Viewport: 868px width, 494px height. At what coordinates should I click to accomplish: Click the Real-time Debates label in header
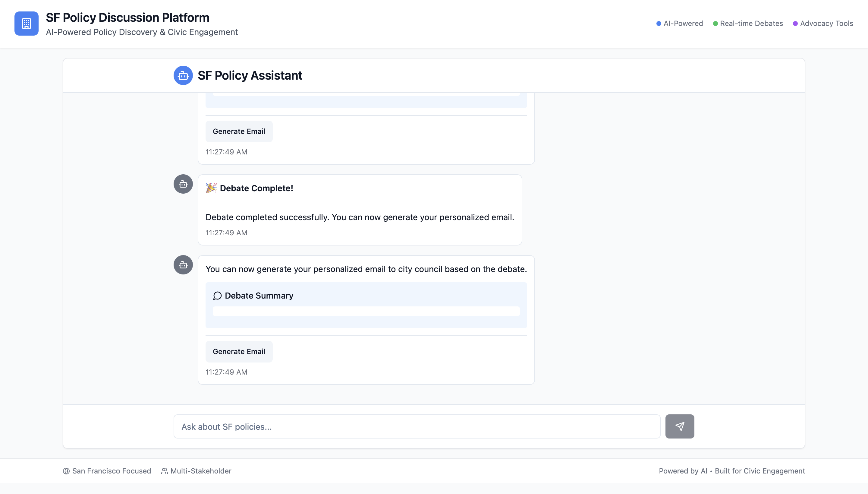click(751, 24)
